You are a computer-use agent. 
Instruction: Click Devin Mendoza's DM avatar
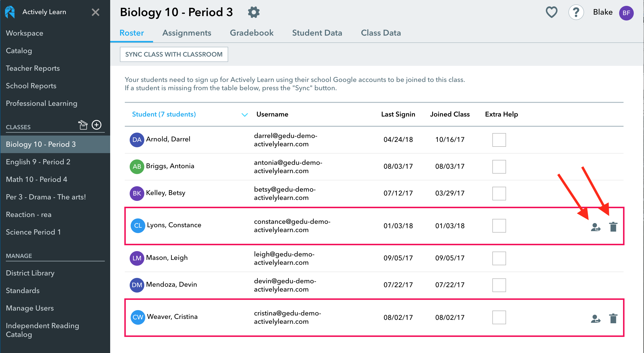[x=137, y=285]
